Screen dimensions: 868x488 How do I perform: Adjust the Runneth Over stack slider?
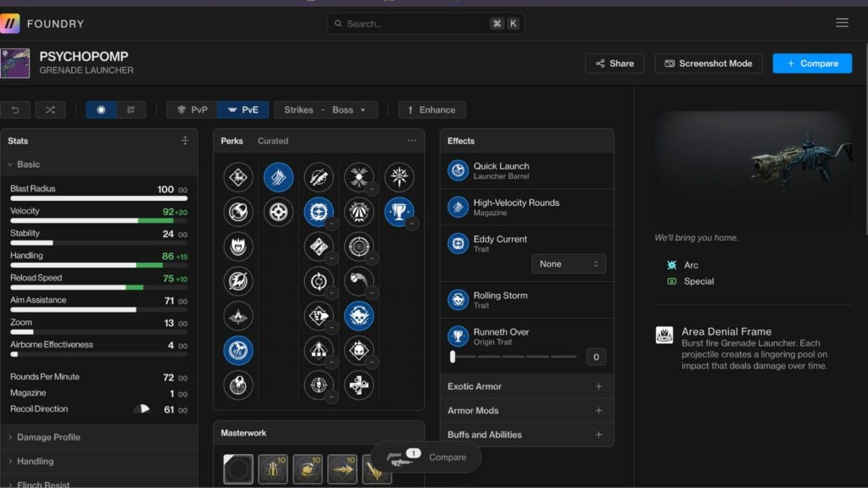point(514,357)
